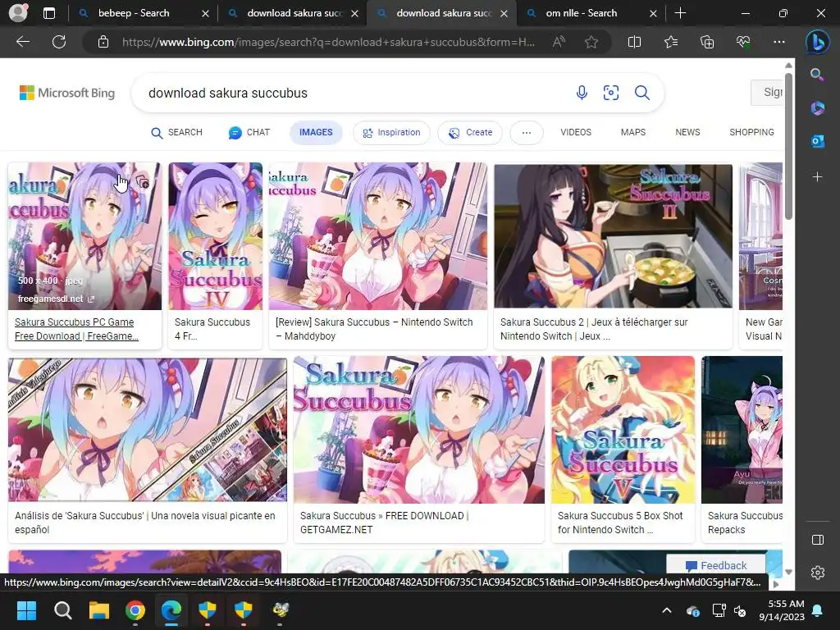Select the IMAGES scope tab
This screenshot has width=840, height=630.
tap(316, 132)
